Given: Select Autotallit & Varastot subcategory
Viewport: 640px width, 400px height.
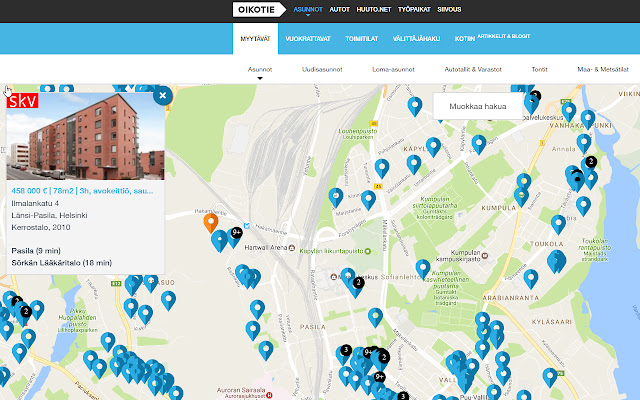Looking at the screenshot, I should pos(473,70).
